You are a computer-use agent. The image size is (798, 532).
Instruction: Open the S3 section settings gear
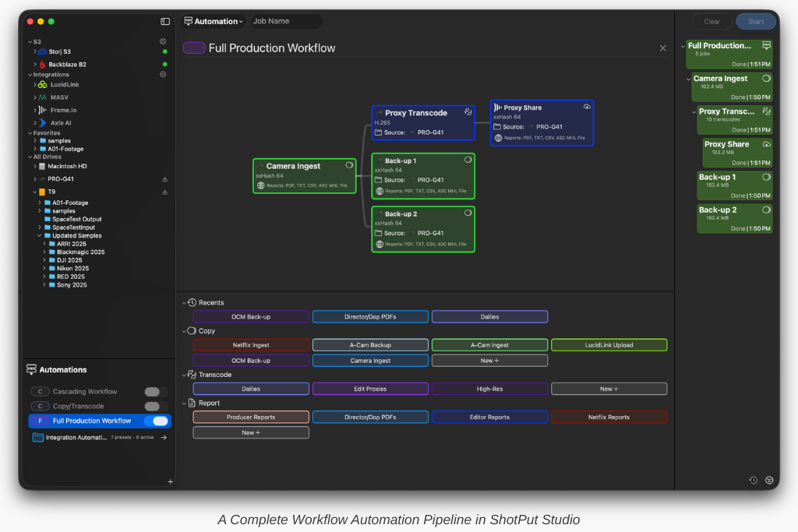click(163, 41)
